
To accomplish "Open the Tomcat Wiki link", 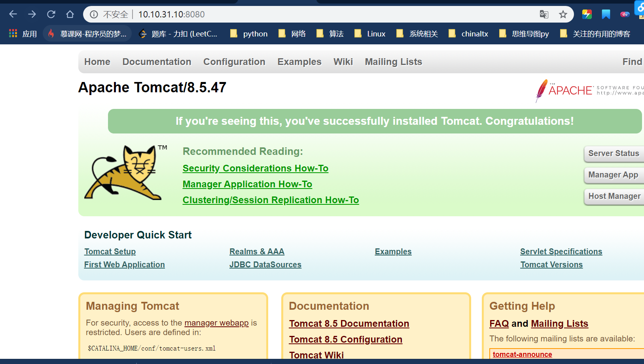I will tap(316, 355).
